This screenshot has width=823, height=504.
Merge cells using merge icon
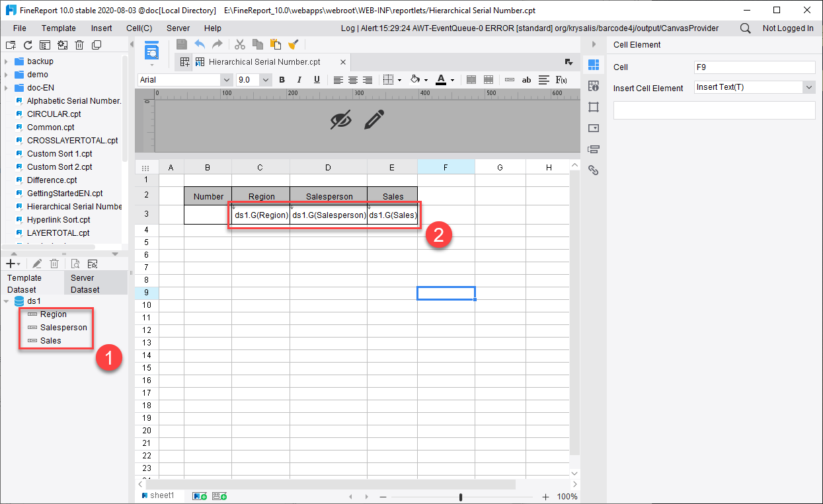471,80
